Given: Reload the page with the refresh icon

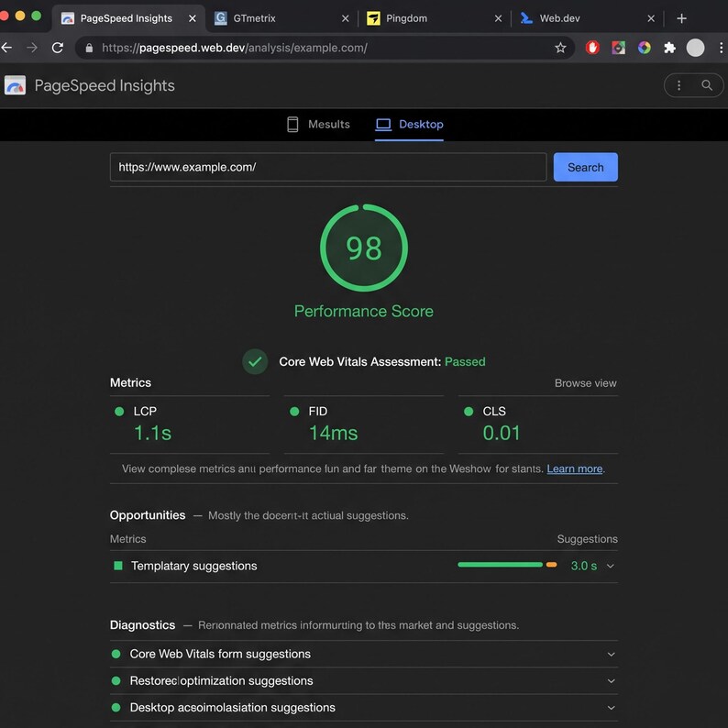Looking at the screenshot, I should click(x=58, y=48).
